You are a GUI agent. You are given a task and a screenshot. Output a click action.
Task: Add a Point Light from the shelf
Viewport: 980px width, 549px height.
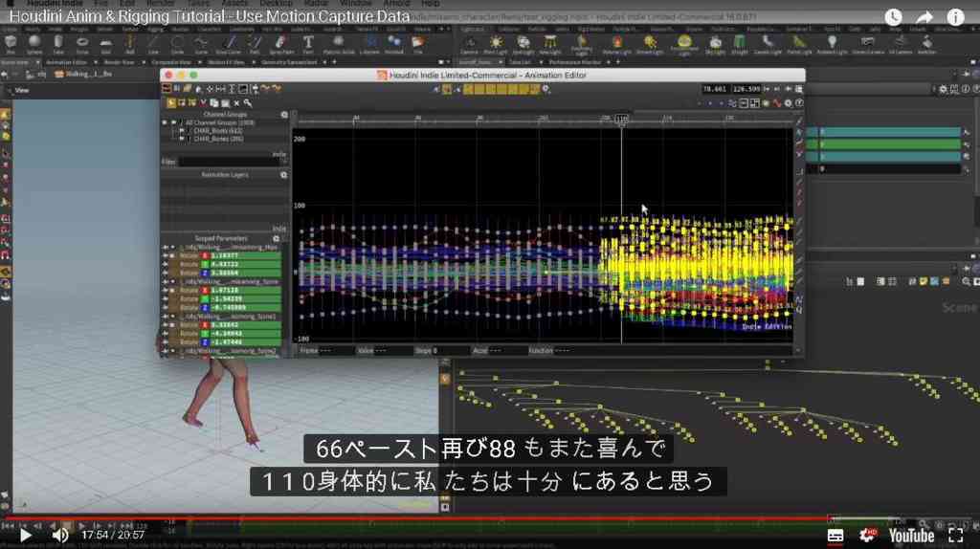pyautogui.click(x=496, y=44)
